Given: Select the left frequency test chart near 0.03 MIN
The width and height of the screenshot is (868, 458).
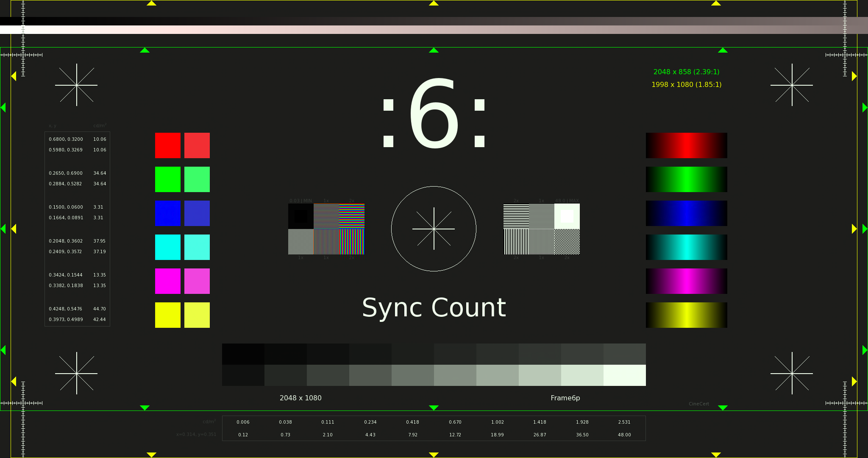Looking at the screenshot, I should pos(326,229).
